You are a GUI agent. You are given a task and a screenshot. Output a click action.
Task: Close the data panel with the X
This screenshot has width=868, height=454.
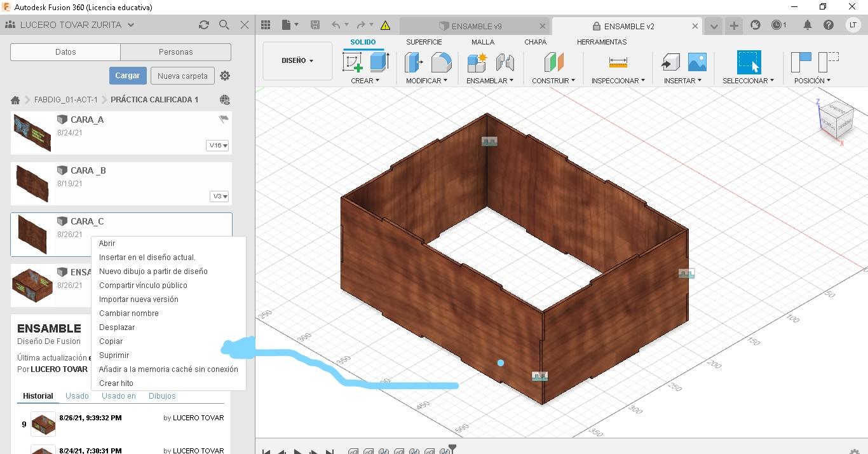tap(245, 25)
